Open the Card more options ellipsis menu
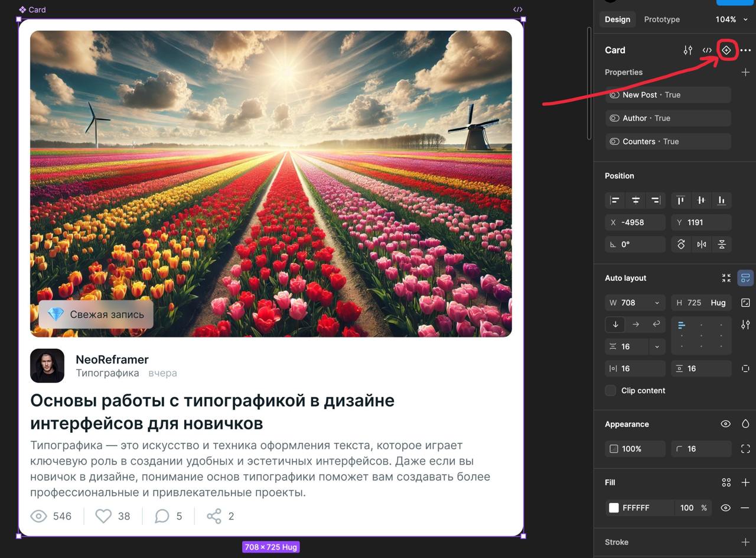This screenshot has height=558, width=756. click(x=745, y=50)
